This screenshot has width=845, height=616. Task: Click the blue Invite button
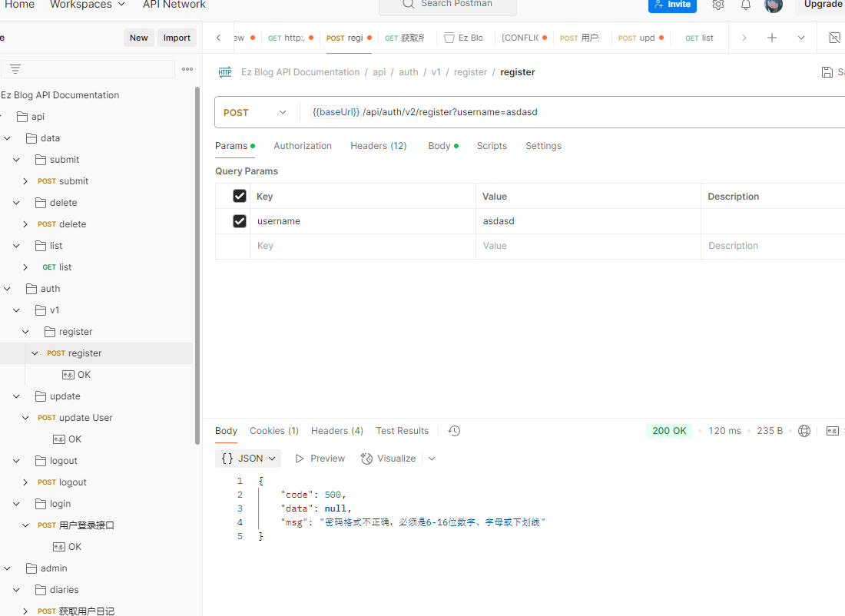pos(672,5)
